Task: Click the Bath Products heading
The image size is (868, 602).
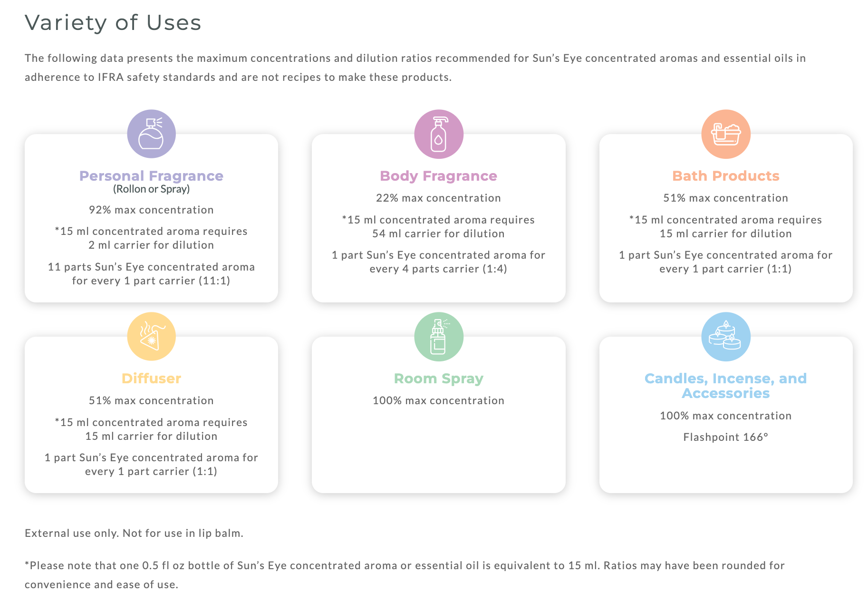Action: click(725, 176)
